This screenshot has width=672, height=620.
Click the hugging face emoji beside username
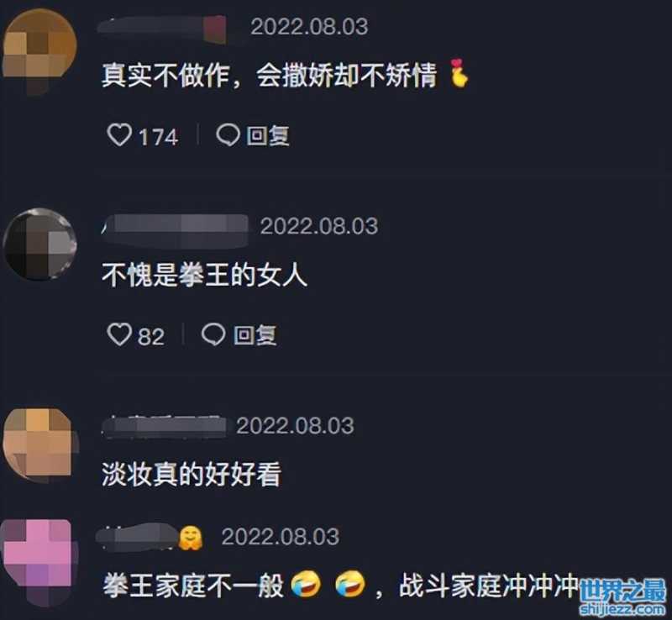pyautogui.click(x=191, y=539)
